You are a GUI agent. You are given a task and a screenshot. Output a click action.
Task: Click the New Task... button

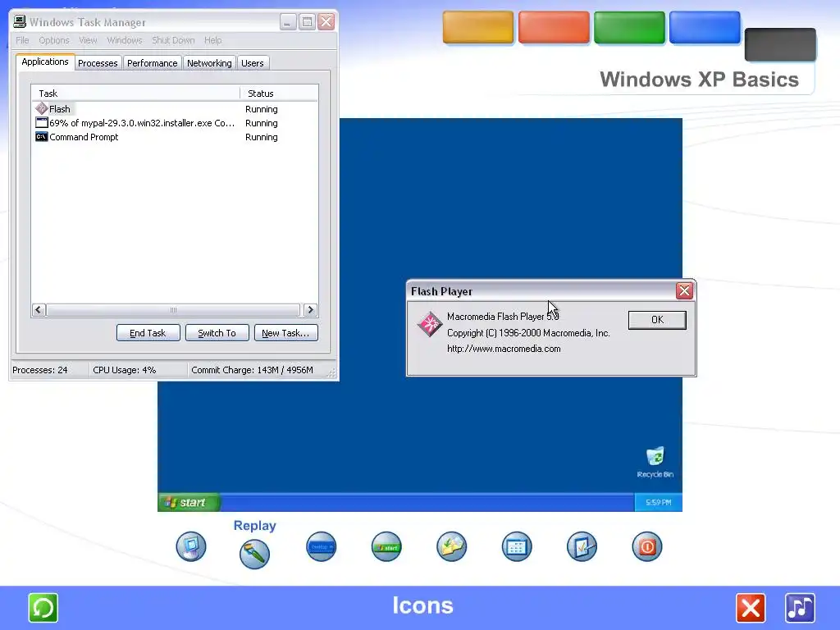285,333
